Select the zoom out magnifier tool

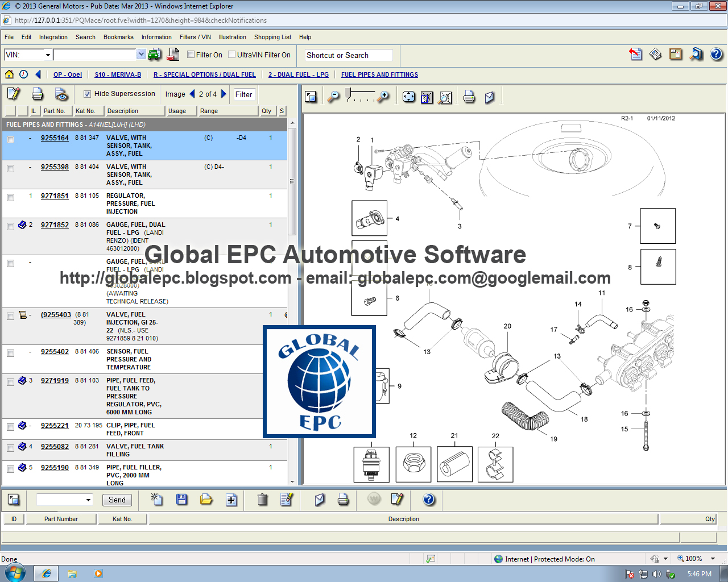click(x=333, y=97)
